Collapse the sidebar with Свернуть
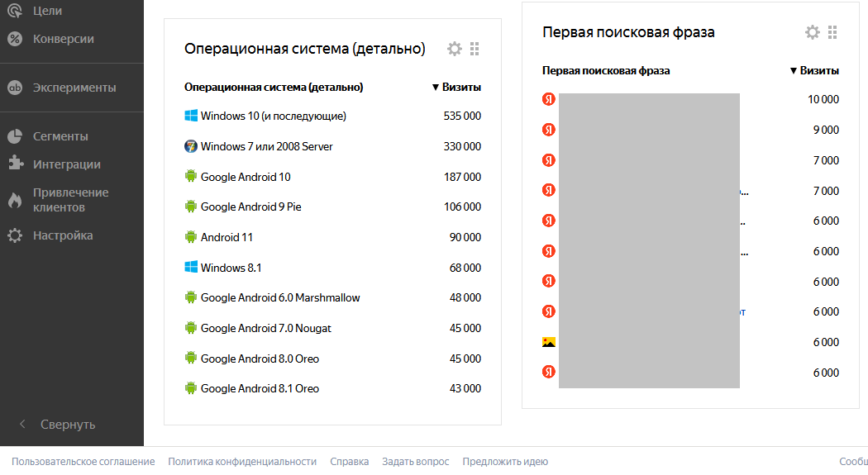The width and height of the screenshot is (868, 475). tap(68, 425)
